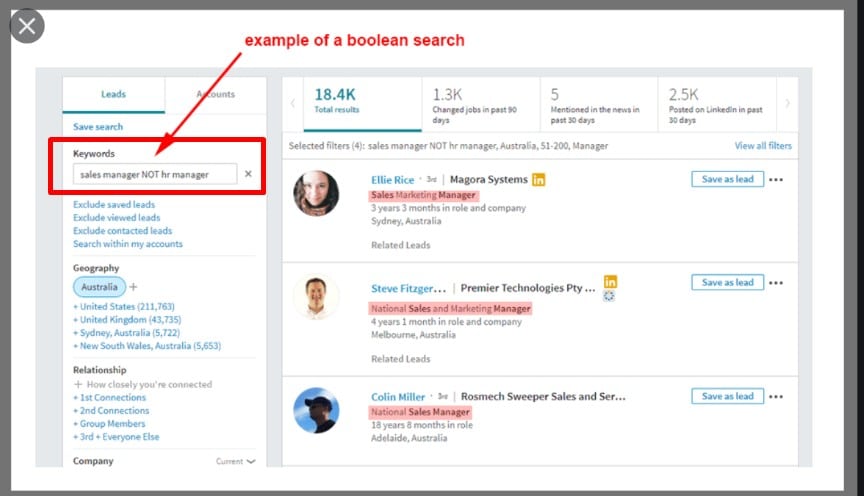The image size is (864, 496).
Task: Click 'National Sales and Marketing Manager' text
Action: point(451,309)
